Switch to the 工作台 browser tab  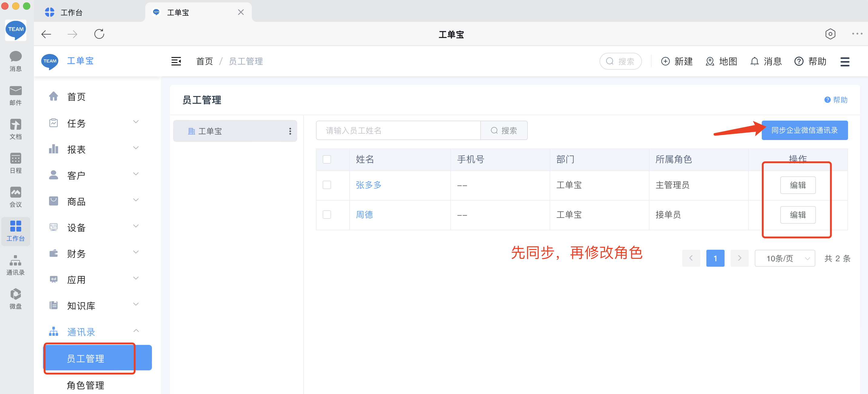click(x=71, y=12)
